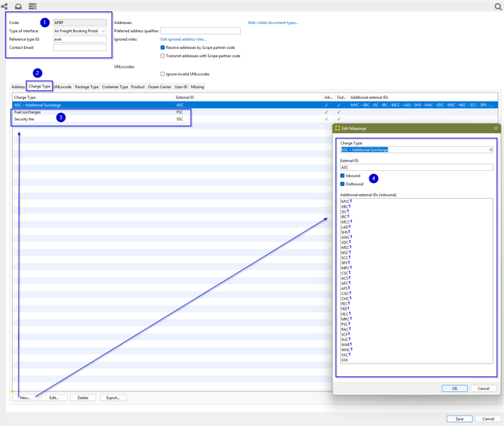Screen dimensions: 504x426
Task: Switch to the UNLocode tab
Action: click(62, 87)
